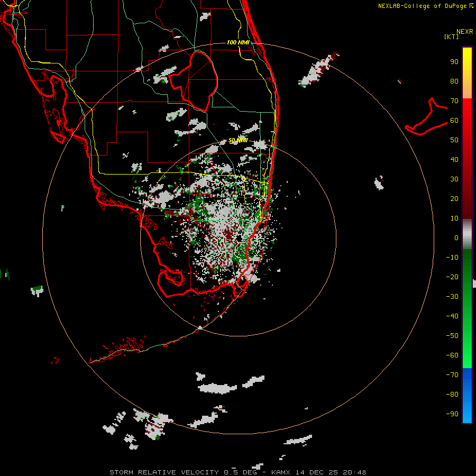476x476 pixels.
Task: Select the -30 value on the velocity scale
Action: tap(452, 297)
